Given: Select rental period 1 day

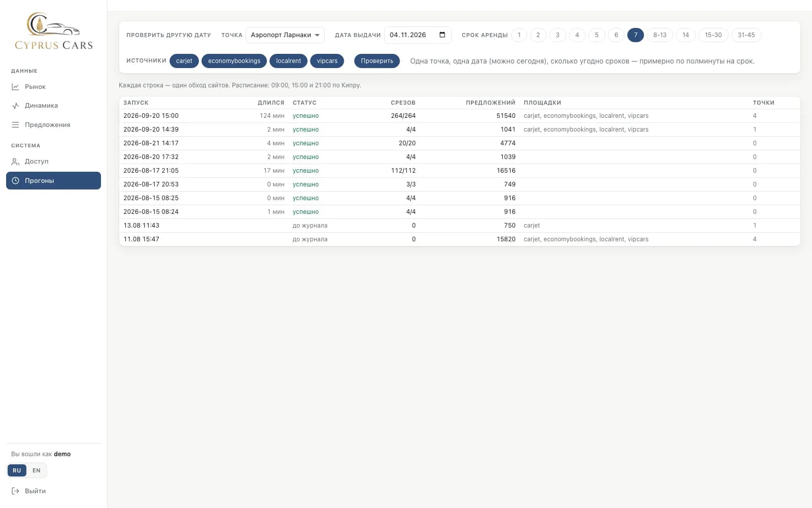Looking at the screenshot, I should click(519, 35).
